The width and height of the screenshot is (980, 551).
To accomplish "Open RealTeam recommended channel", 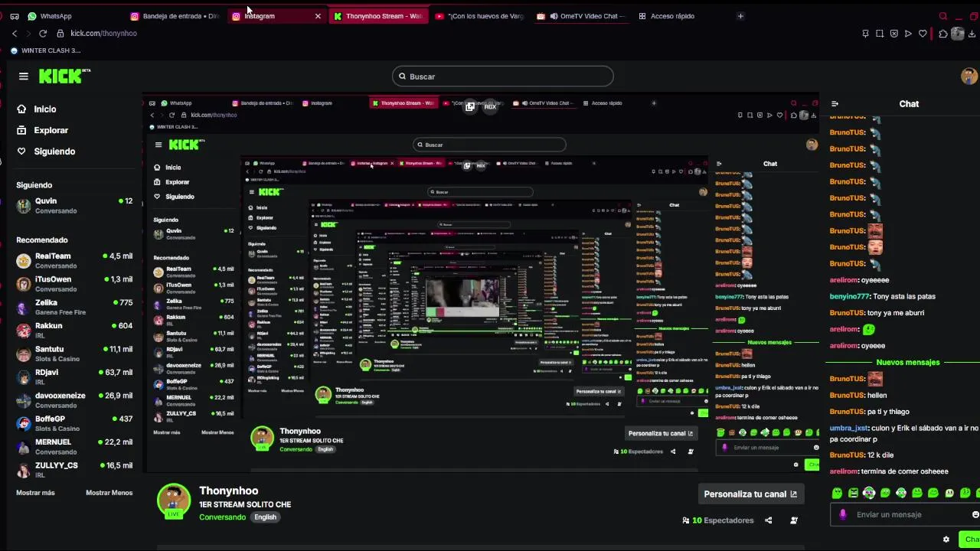I will tap(75, 261).
